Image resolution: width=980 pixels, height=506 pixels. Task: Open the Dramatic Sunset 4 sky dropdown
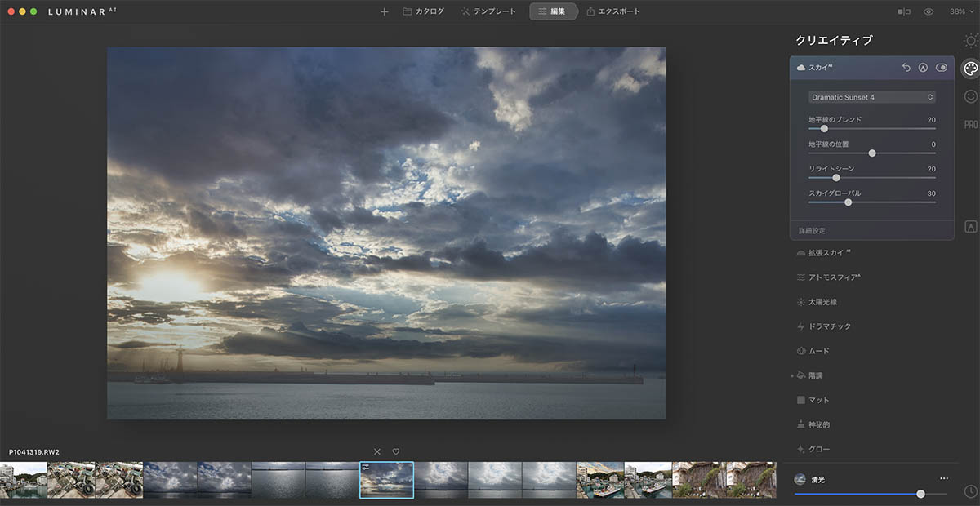point(872,97)
